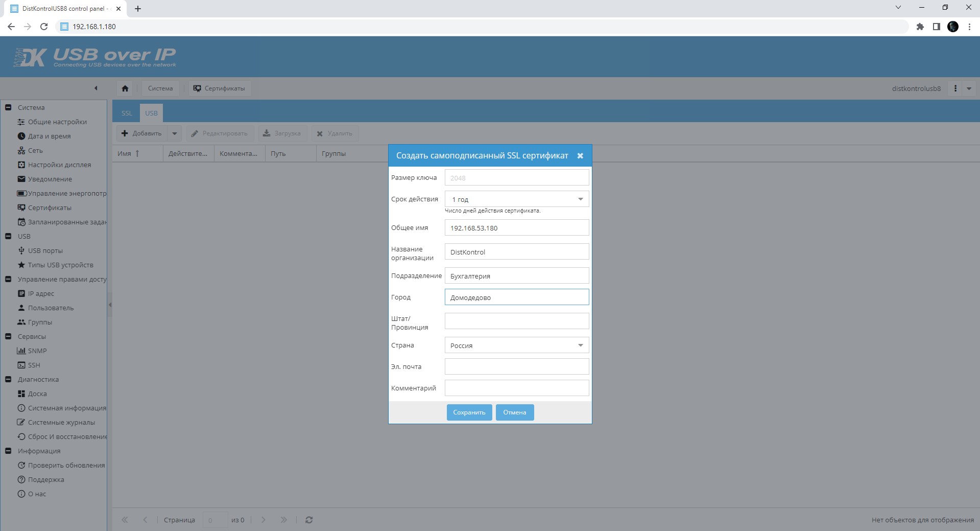The height and width of the screenshot is (531, 980).
Task: Switch to the SSL tab
Action: click(x=127, y=113)
